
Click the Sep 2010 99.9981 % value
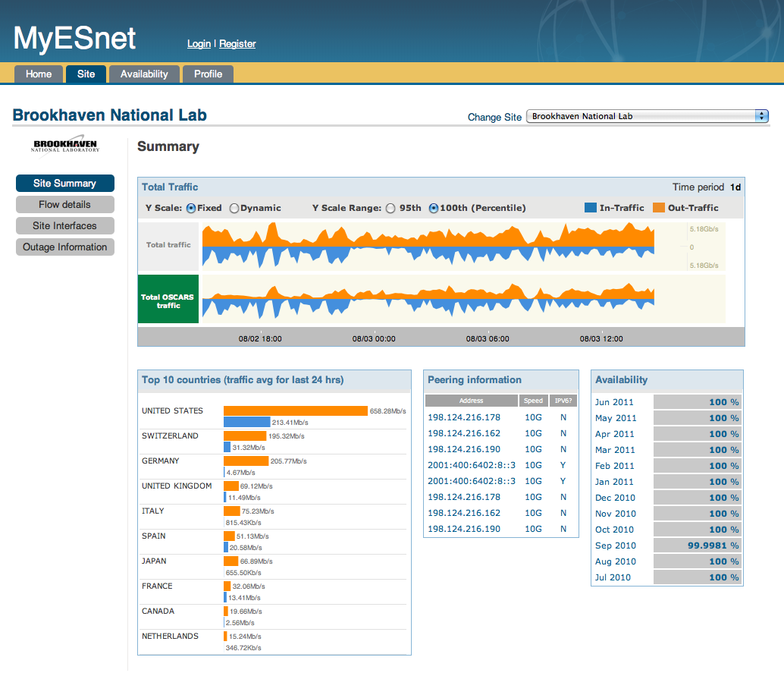[x=713, y=546]
